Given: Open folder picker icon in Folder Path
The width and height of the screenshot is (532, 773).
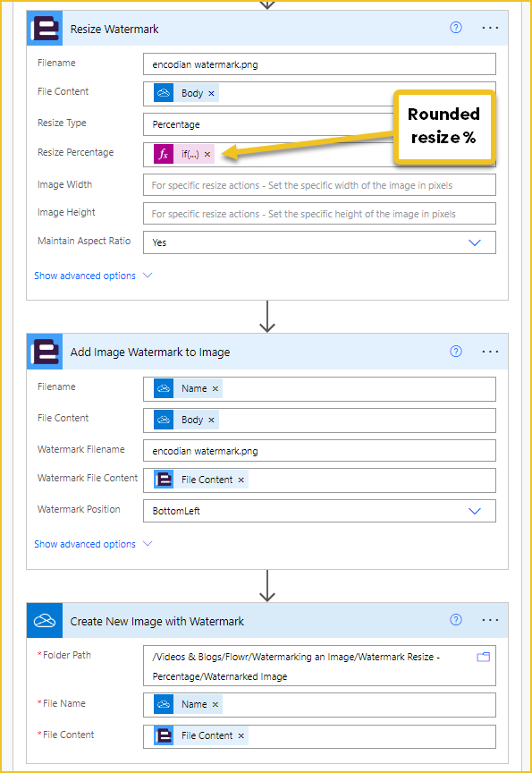Looking at the screenshot, I should [483, 657].
